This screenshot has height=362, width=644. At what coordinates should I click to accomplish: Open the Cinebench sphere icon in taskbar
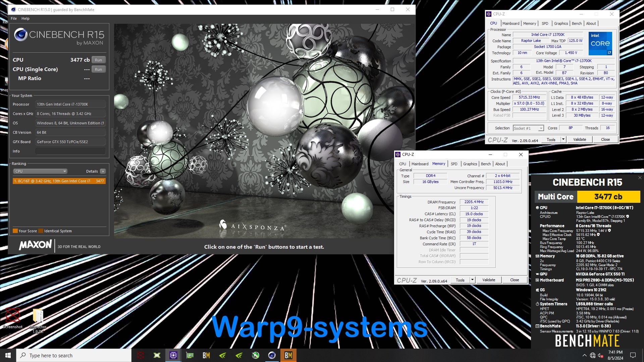(272, 355)
